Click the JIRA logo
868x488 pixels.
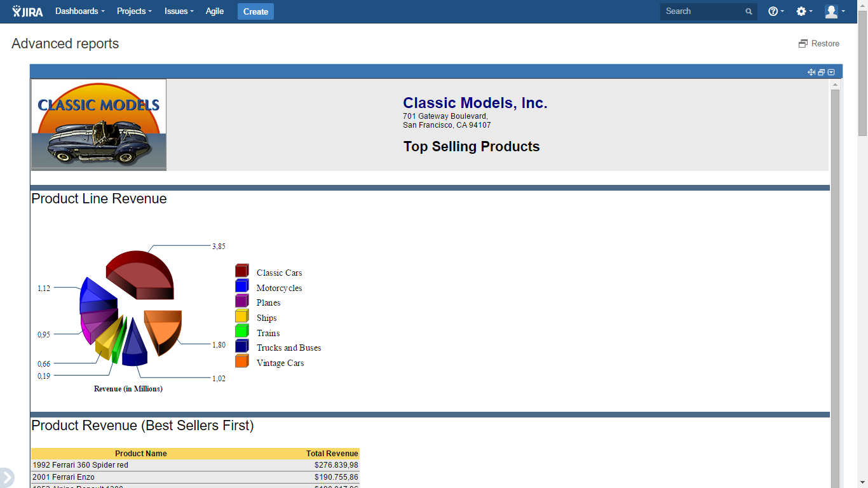(27, 11)
